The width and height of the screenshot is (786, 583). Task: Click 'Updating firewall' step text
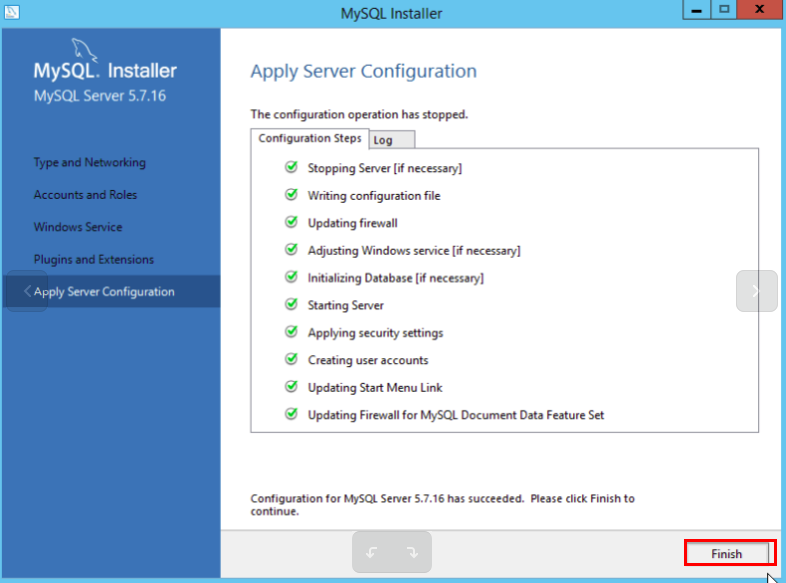352,223
